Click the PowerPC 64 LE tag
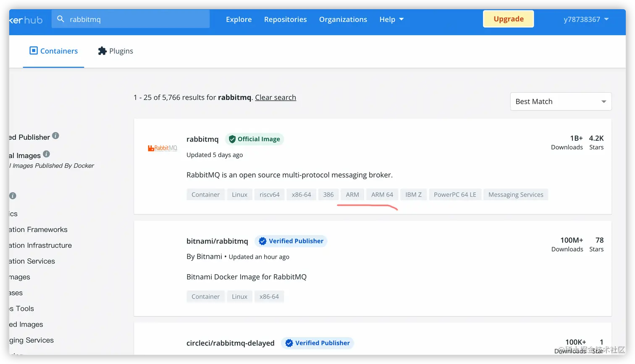The width and height of the screenshot is (635, 364). pos(455,194)
